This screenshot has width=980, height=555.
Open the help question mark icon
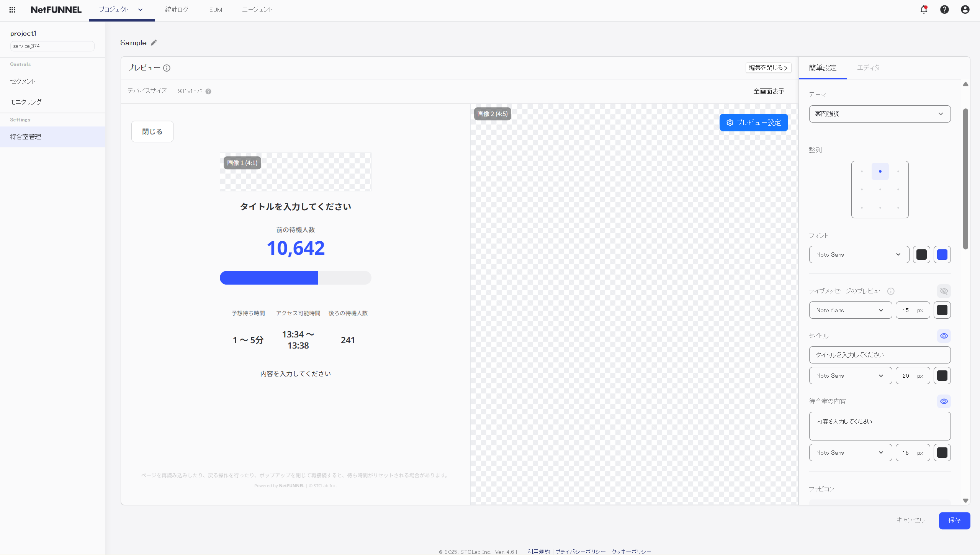pyautogui.click(x=944, y=10)
